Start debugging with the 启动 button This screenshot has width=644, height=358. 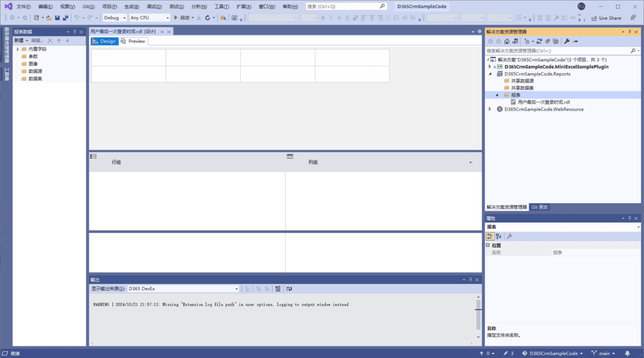[182, 18]
